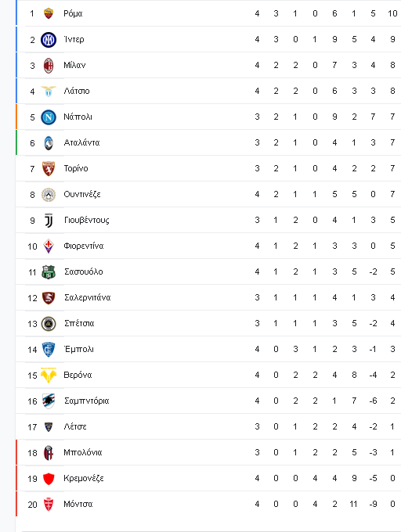Click the Inter club logo
Screen dimensions: 401x532
click(49, 40)
